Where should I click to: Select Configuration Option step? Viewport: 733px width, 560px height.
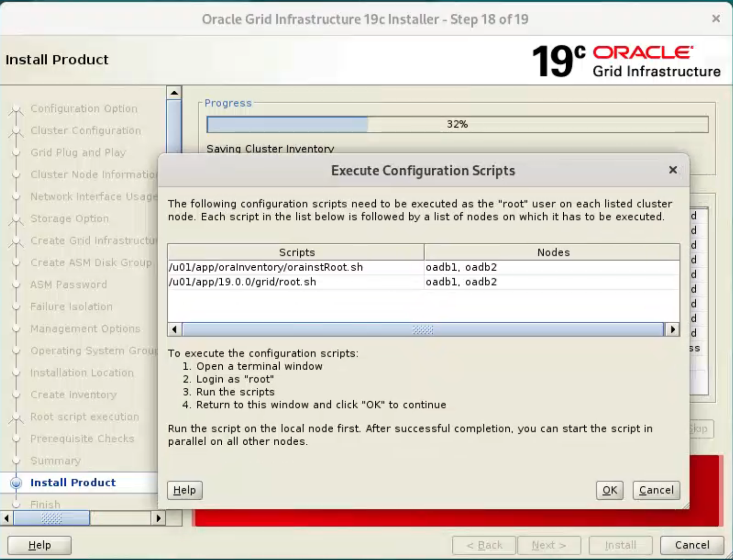tap(84, 108)
